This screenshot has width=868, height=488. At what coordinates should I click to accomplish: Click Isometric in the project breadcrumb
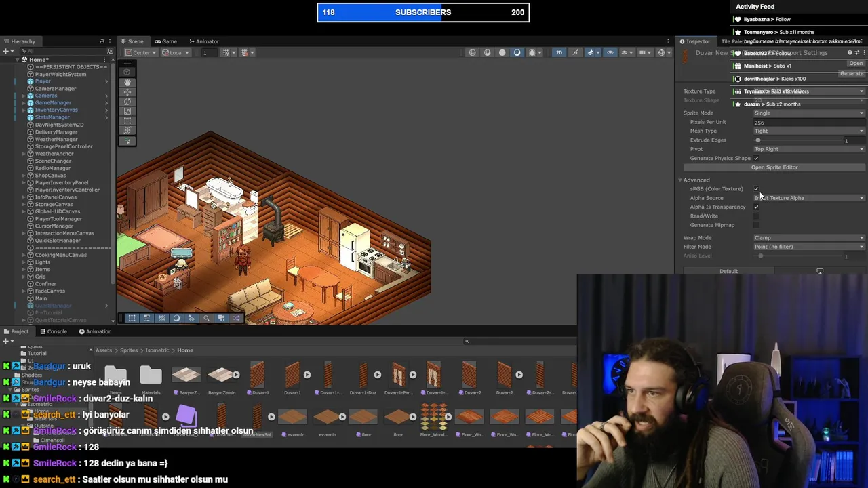[157, 350]
